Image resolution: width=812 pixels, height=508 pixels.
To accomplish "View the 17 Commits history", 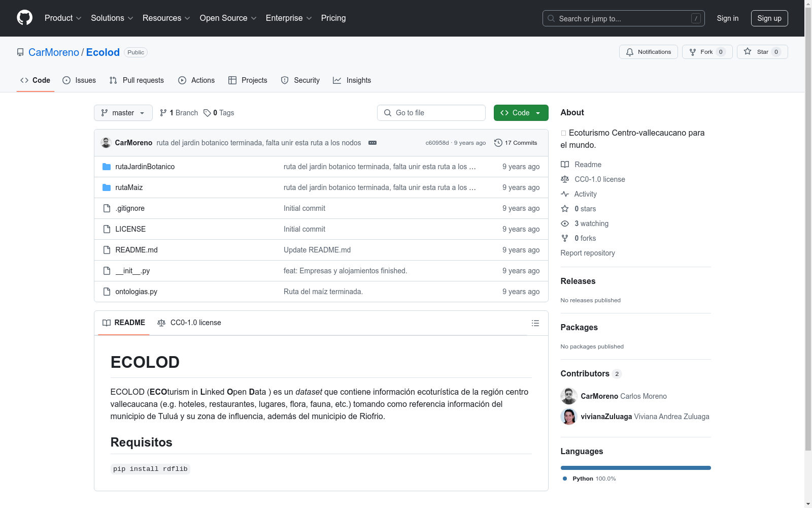I will (x=516, y=143).
